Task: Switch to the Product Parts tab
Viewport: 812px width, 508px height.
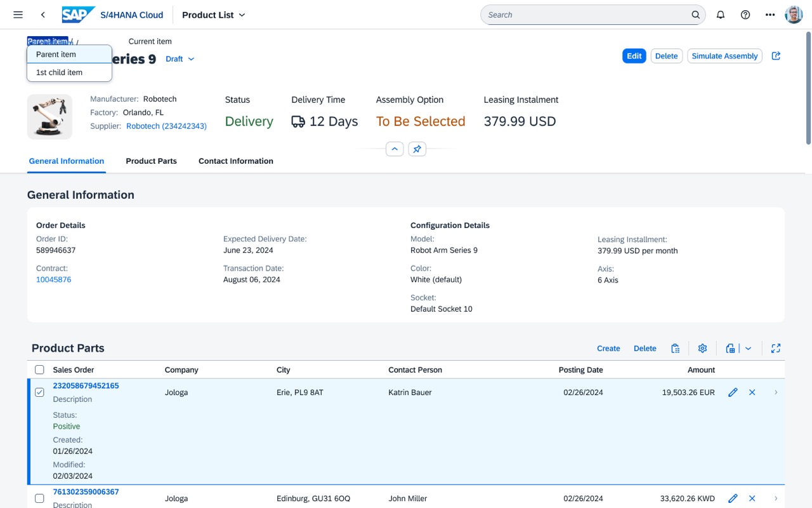Action: 152,161
